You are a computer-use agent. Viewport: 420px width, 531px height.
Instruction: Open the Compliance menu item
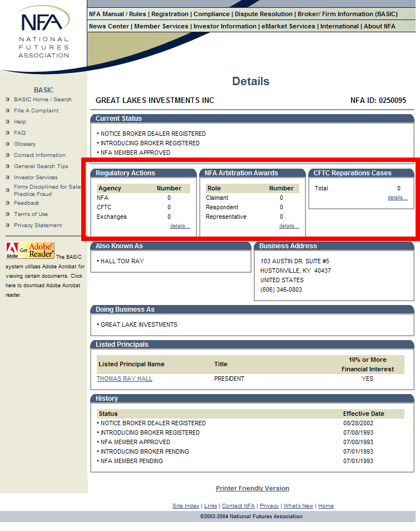coord(211,14)
